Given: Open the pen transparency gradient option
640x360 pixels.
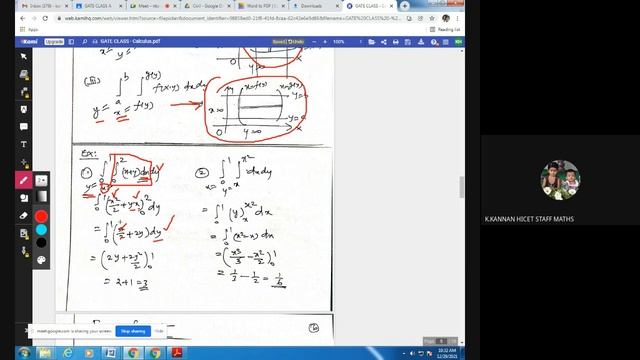Looking at the screenshot, I should point(41,197).
